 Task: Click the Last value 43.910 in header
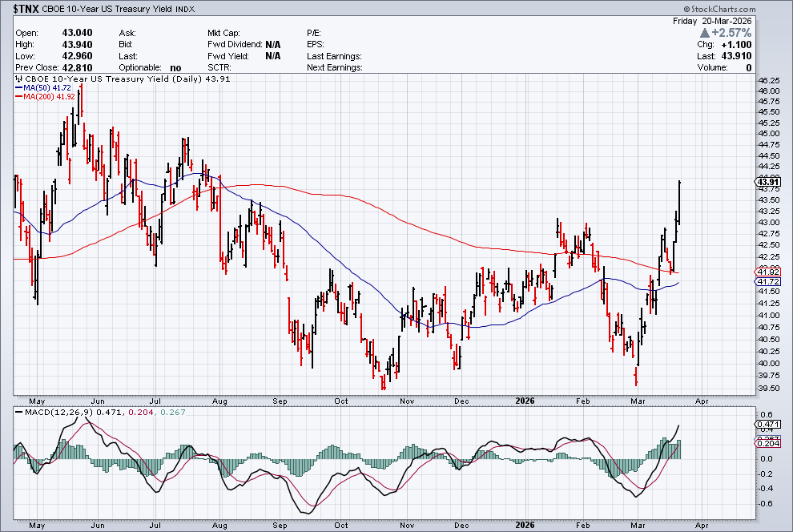coord(736,56)
